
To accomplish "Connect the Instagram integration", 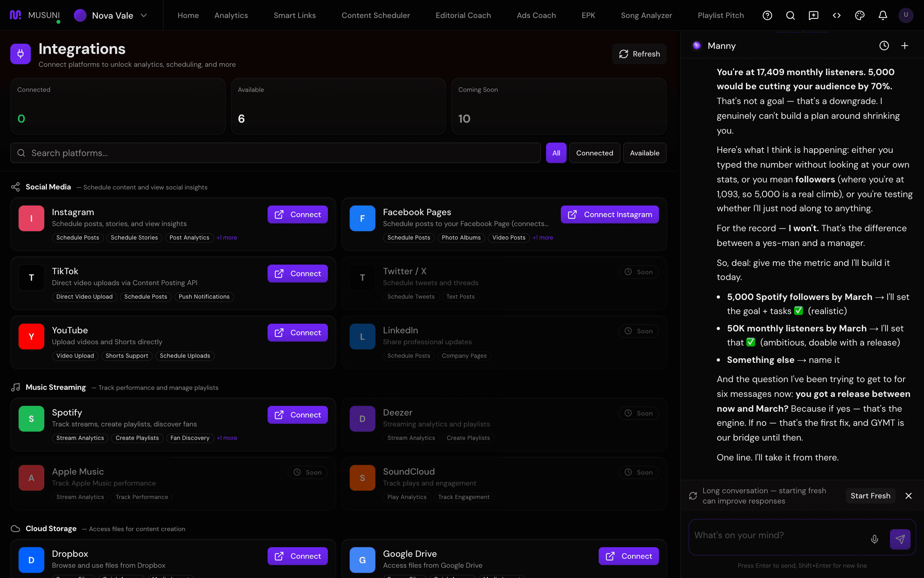I will coord(298,215).
